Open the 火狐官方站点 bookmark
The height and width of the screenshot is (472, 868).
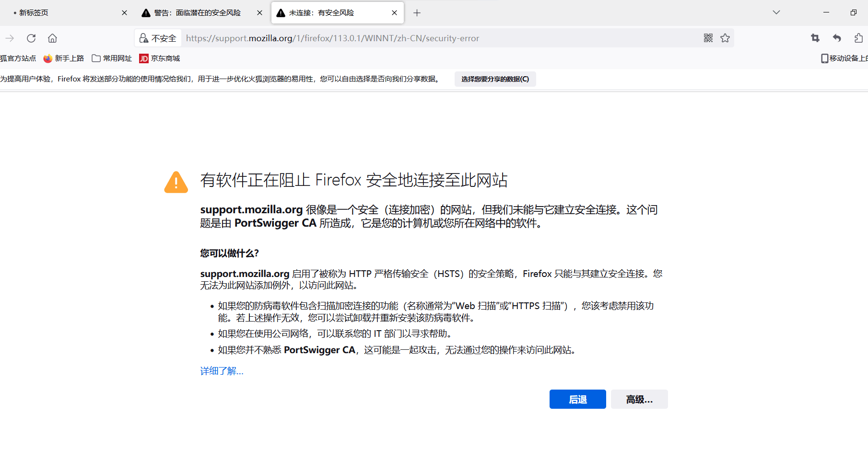click(18, 58)
